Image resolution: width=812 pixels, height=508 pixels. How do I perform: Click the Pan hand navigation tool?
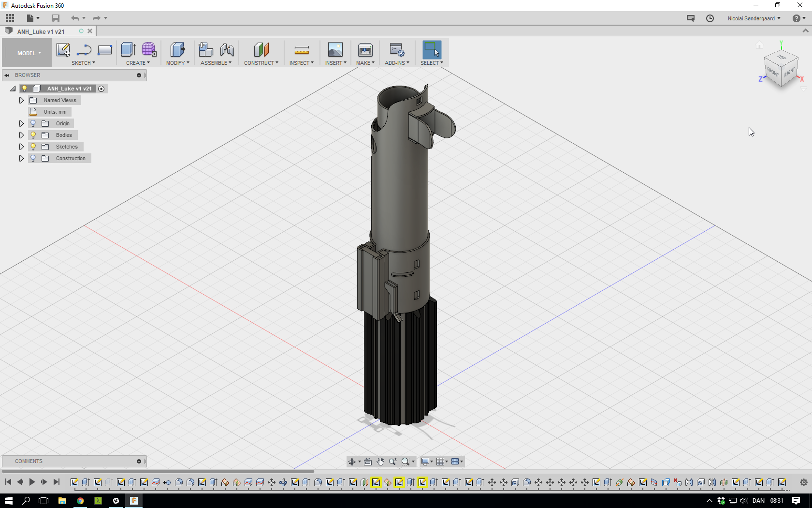380,462
